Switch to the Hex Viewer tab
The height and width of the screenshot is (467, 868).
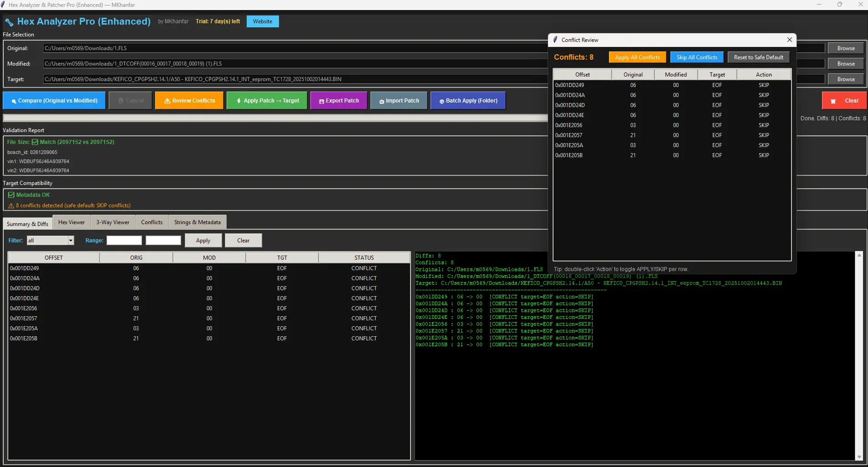(x=71, y=222)
